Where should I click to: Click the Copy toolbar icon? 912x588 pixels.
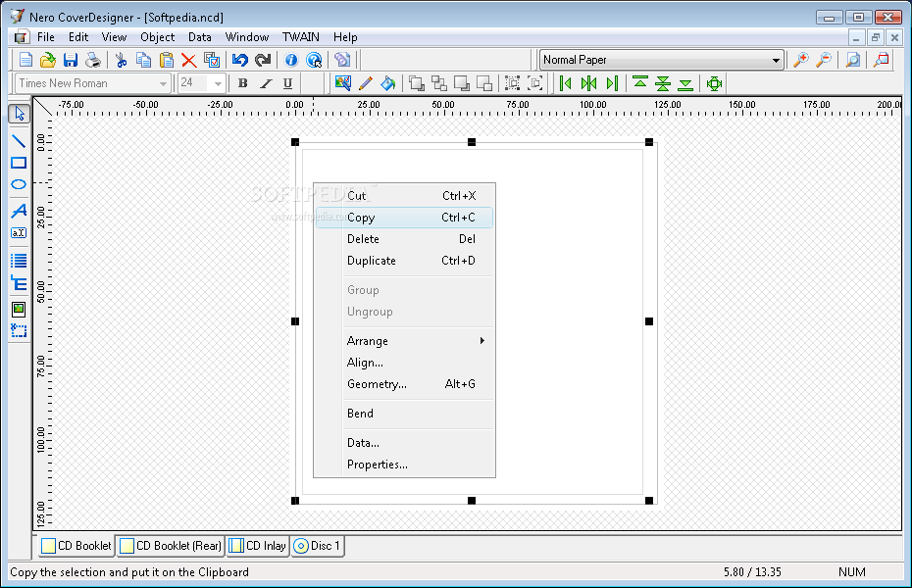tap(143, 60)
